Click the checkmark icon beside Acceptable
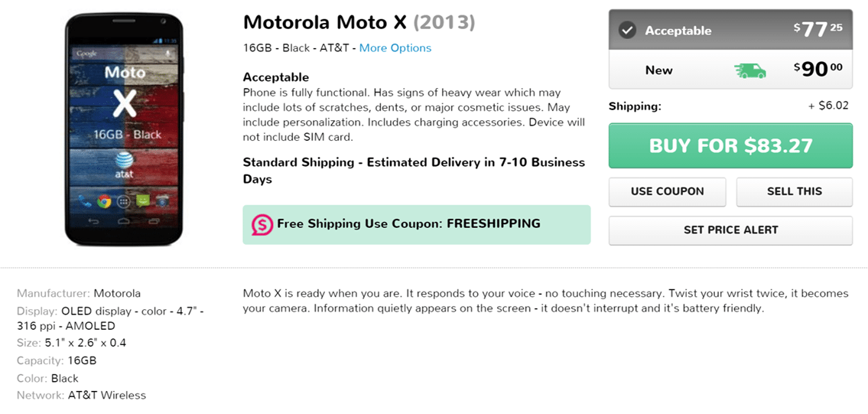This screenshot has width=868, height=414. 628,31
